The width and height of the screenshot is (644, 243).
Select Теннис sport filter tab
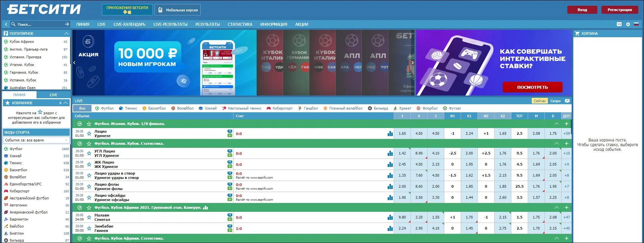tap(128, 108)
